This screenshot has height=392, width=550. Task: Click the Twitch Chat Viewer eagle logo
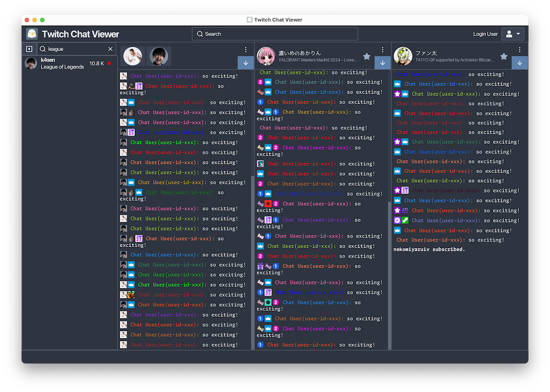[x=32, y=34]
